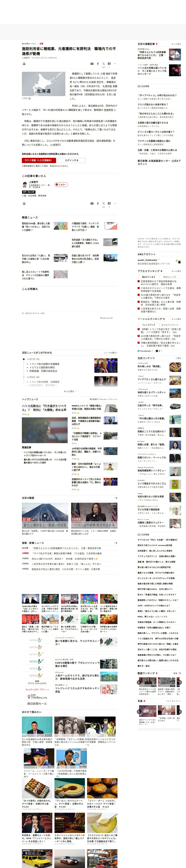The height and width of the screenshot is (868, 186).
Task: Click the three-dot icon above 関連ニュース
Action: (x=115, y=203)
